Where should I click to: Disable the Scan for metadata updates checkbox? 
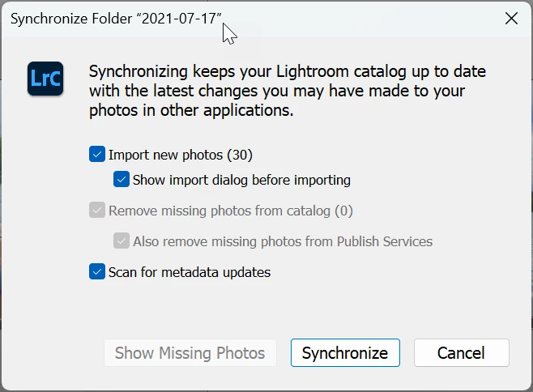tap(97, 272)
